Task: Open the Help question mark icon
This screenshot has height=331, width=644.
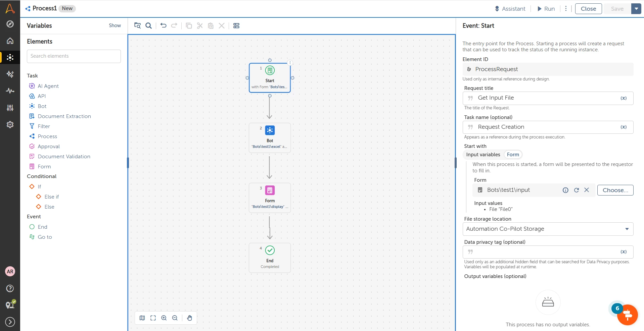Action: [x=10, y=288]
